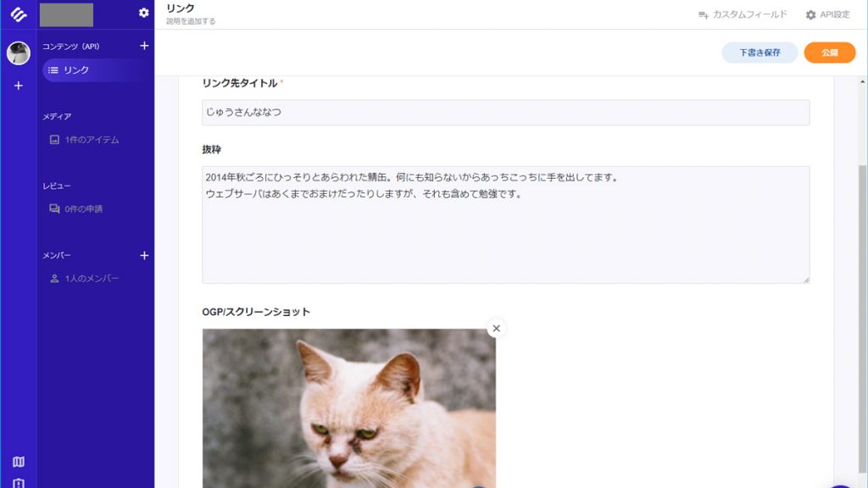Image resolution: width=868 pixels, height=488 pixels.
Task: Remove the OGP cat image
Action: pos(496,329)
